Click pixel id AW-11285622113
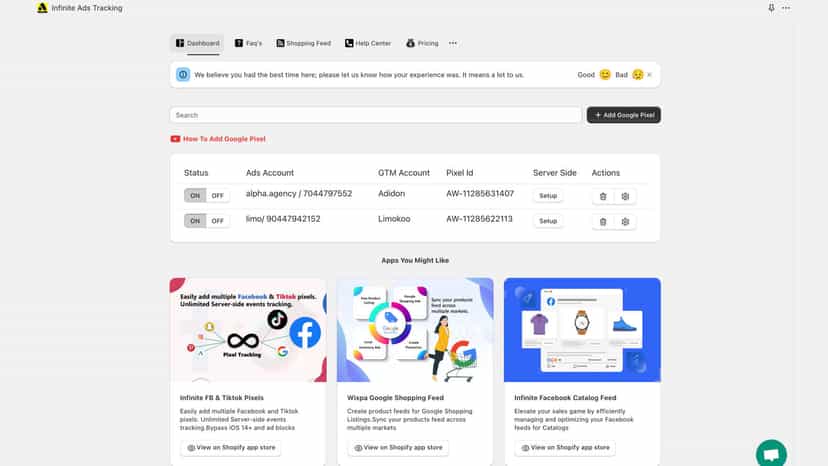The height and width of the screenshot is (466, 828). (x=479, y=219)
